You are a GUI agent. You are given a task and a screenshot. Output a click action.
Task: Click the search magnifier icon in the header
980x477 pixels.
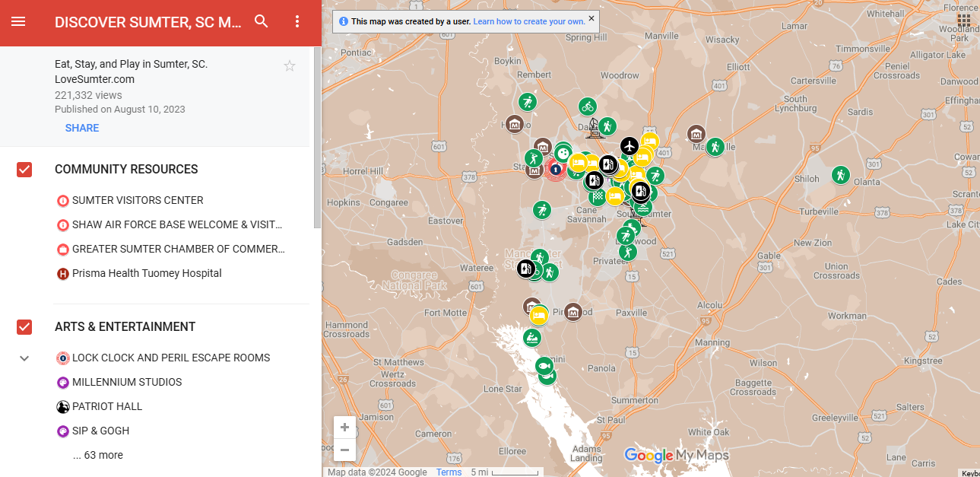click(x=262, y=21)
